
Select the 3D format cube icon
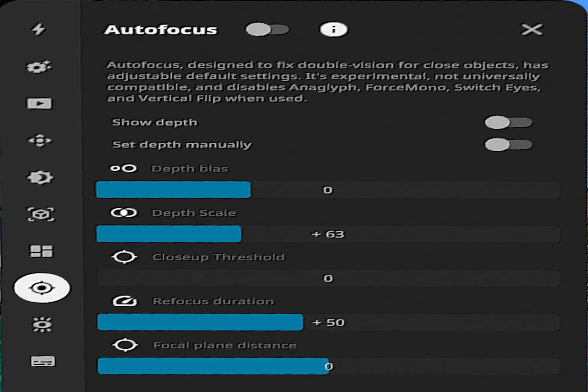point(41,214)
